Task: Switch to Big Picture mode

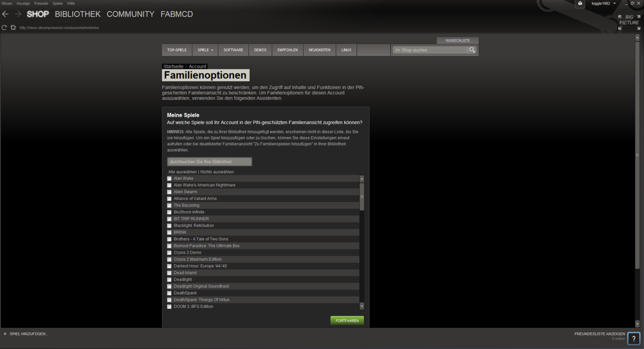Action: 629,22
